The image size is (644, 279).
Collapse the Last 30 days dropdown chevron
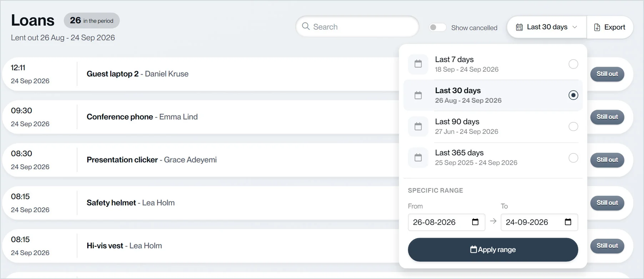[x=575, y=27]
